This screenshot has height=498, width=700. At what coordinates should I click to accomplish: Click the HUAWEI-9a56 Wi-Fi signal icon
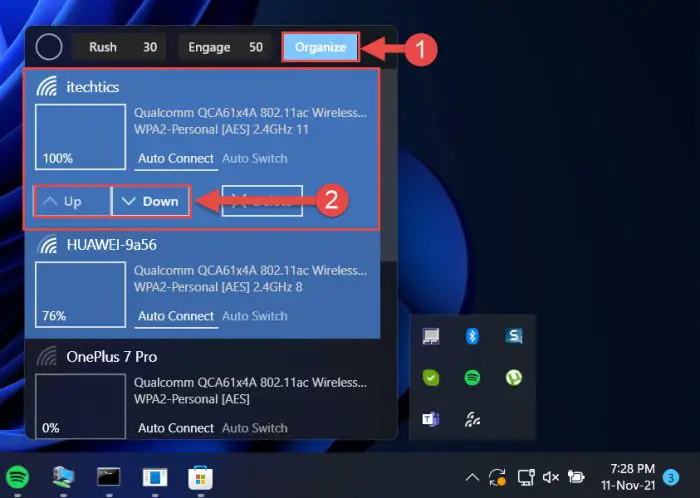[47, 244]
